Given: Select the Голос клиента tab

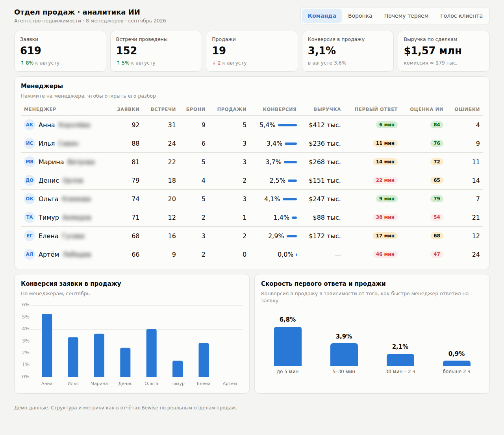Looking at the screenshot, I should 461,16.
